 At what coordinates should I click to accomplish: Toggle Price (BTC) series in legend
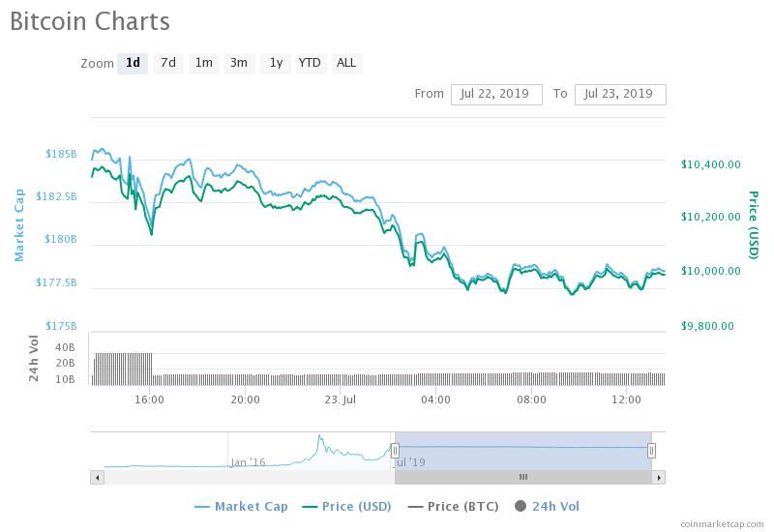456,506
